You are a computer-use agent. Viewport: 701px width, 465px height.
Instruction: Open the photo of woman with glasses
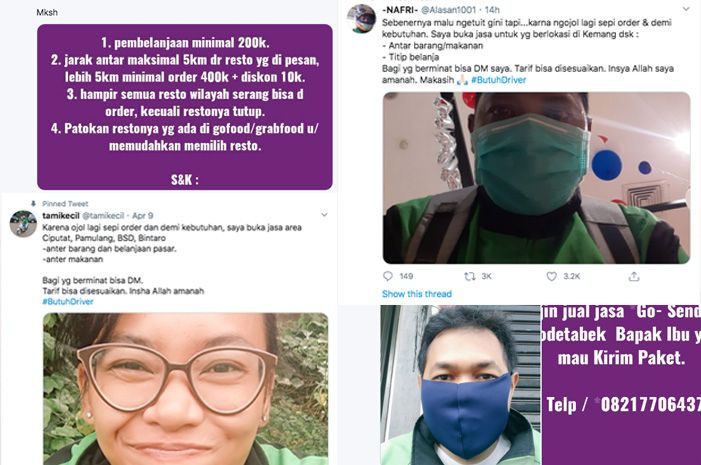pyautogui.click(x=186, y=389)
